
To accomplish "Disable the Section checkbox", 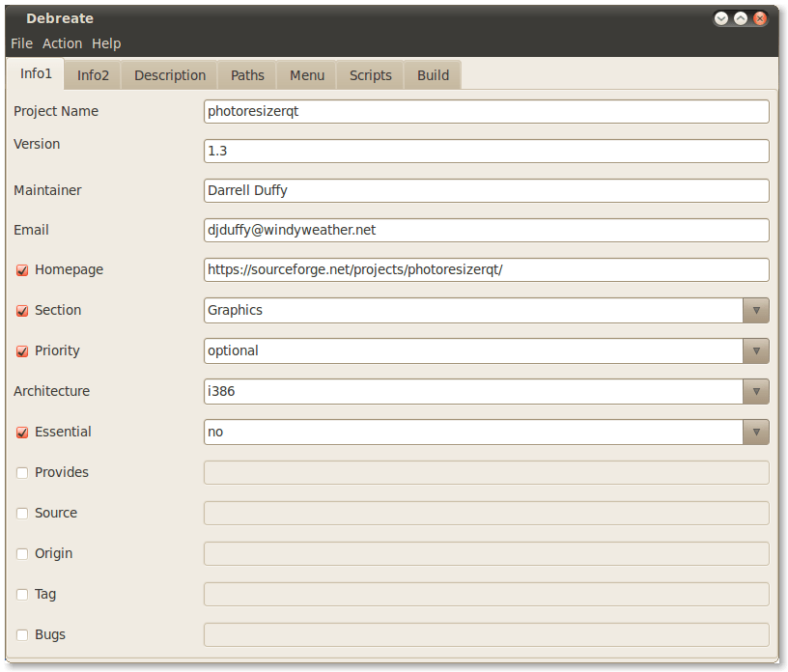I will [22, 311].
